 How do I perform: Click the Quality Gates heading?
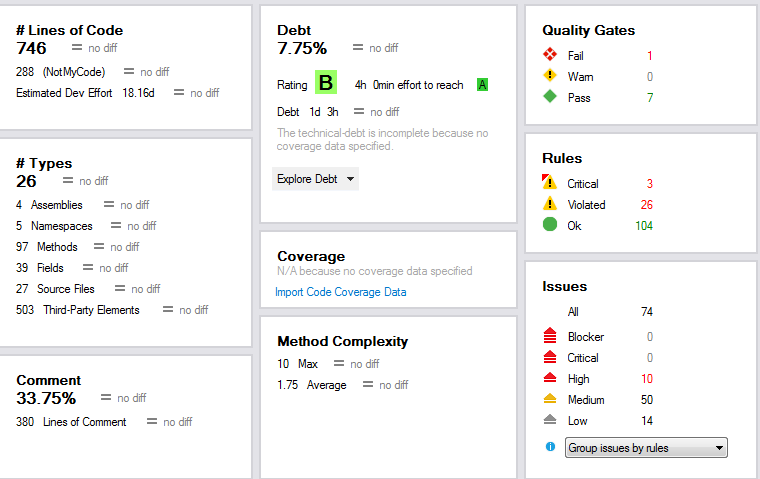588,30
